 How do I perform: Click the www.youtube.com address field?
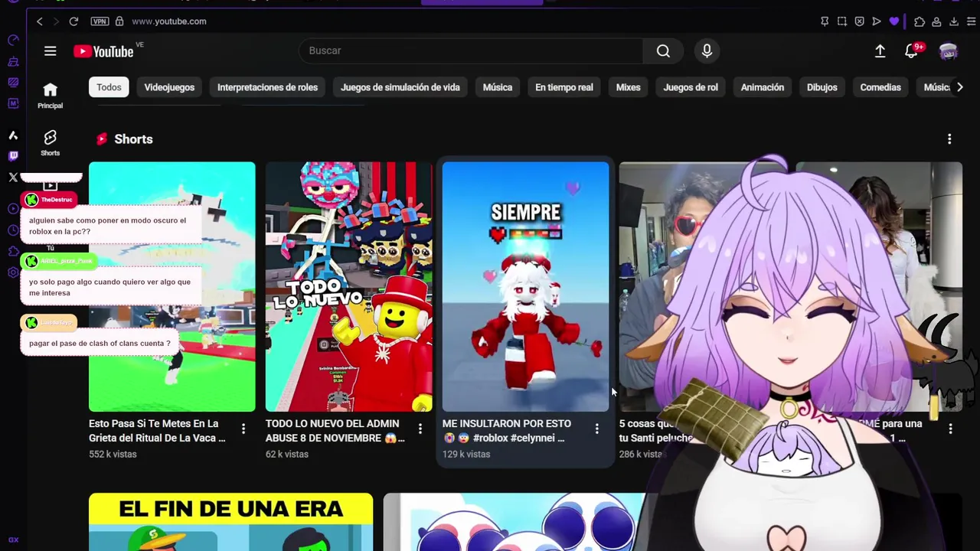(x=168, y=21)
